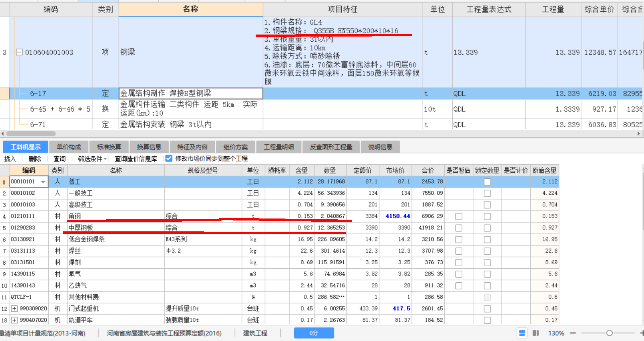Check 是否暂估 box for 中厚钢板 row
The height and width of the screenshot is (341, 644).
pyautogui.click(x=459, y=228)
